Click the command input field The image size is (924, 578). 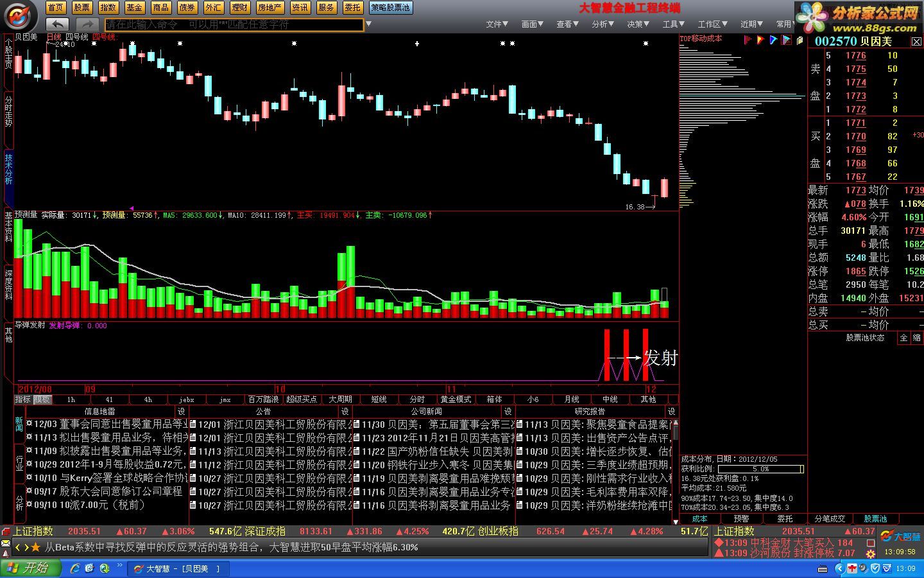point(234,24)
